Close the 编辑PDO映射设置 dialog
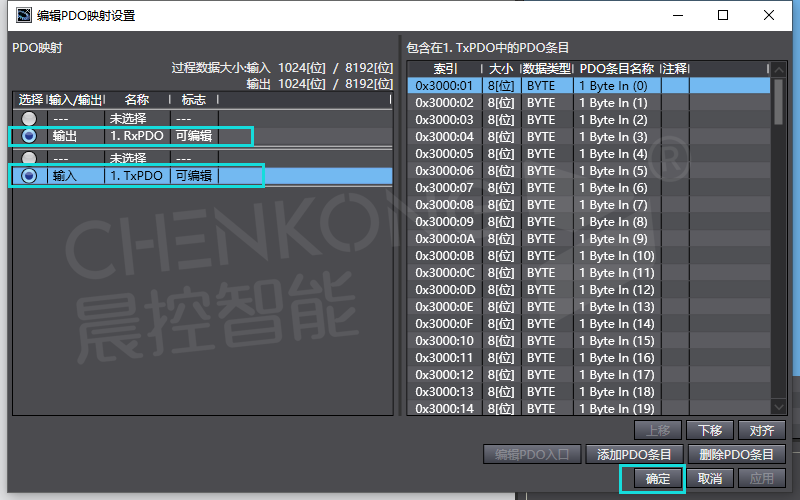 click(x=769, y=15)
